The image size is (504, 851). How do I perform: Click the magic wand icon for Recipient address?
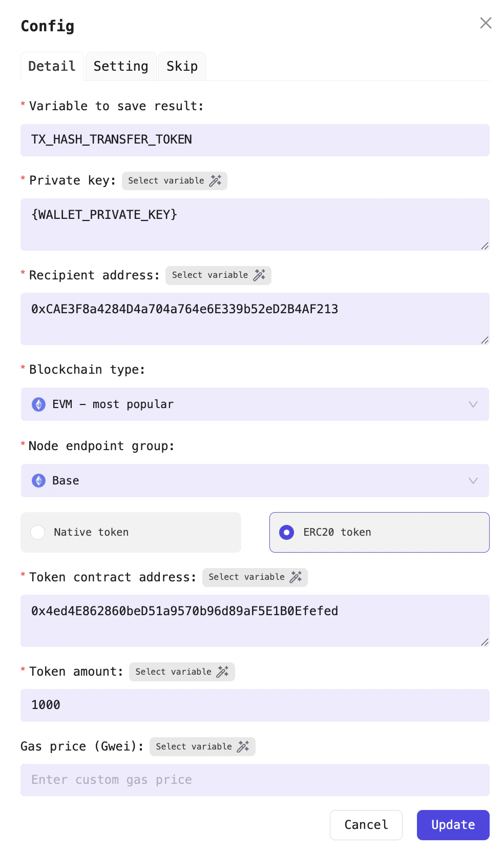pyautogui.click(x=259, y=275)
